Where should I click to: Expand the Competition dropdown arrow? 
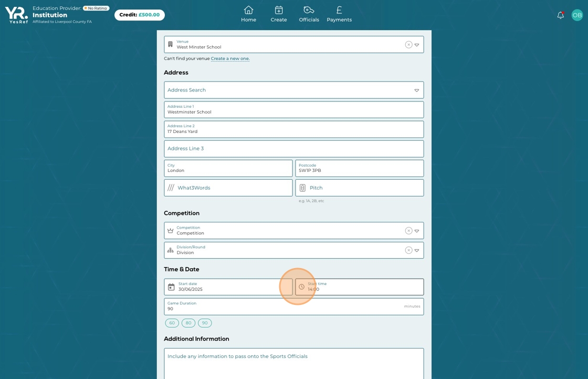417,231
